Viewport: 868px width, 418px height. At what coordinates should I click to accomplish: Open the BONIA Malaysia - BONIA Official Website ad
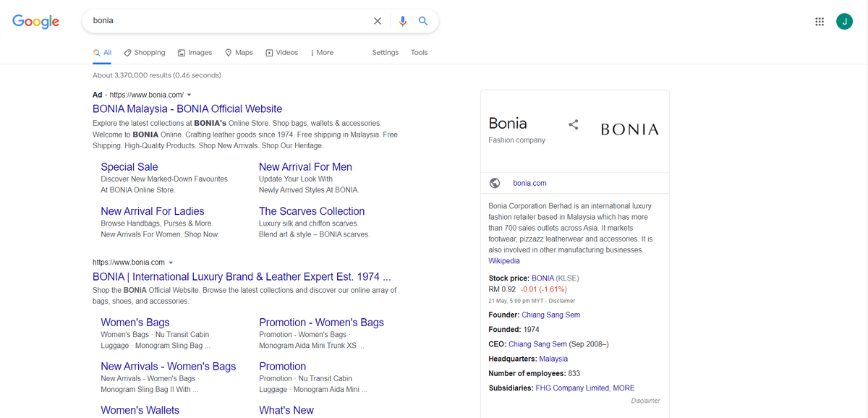(187, 108)
